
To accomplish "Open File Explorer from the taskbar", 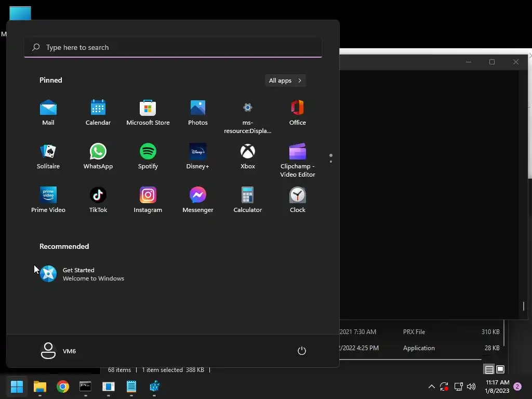I will 39,387.
